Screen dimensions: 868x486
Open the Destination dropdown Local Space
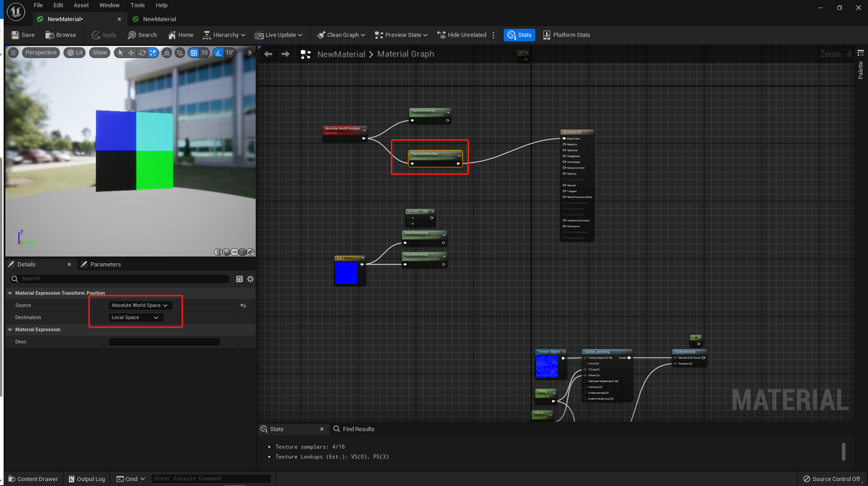click(136, 317)
